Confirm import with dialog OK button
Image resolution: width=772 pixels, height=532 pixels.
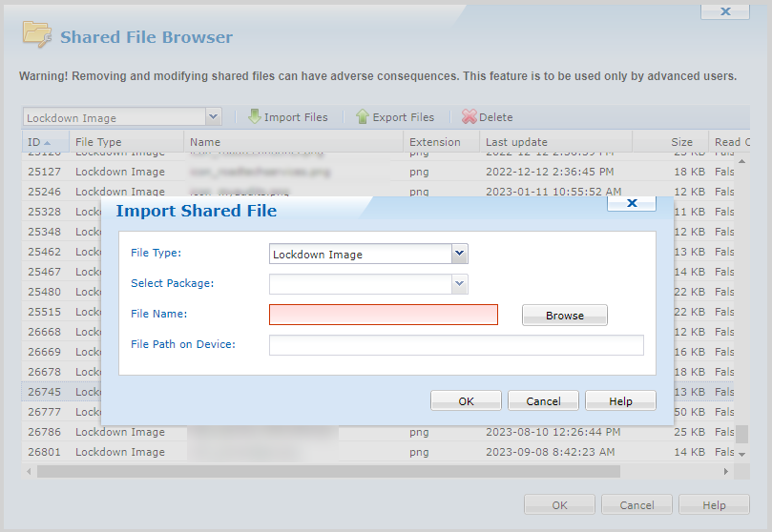click(466, 401)
